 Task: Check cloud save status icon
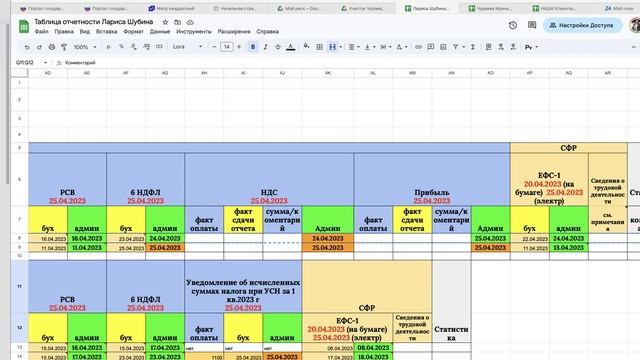(x=190, y=22)
